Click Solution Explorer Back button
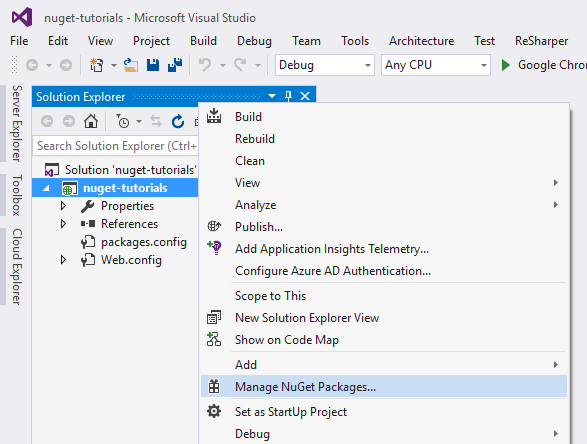 click(x=47, y=121)
